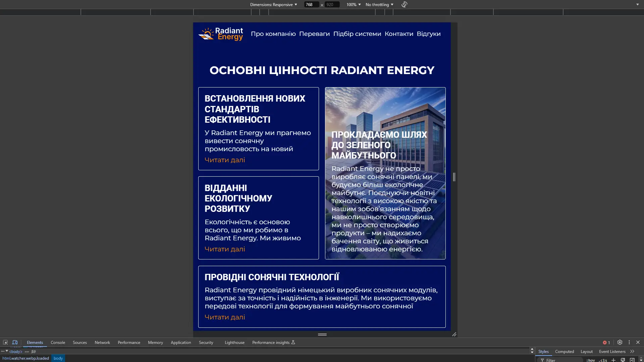Click the rendering emulations paintbrush icon
The image size is (644, 362).
[x=623, y=360]
